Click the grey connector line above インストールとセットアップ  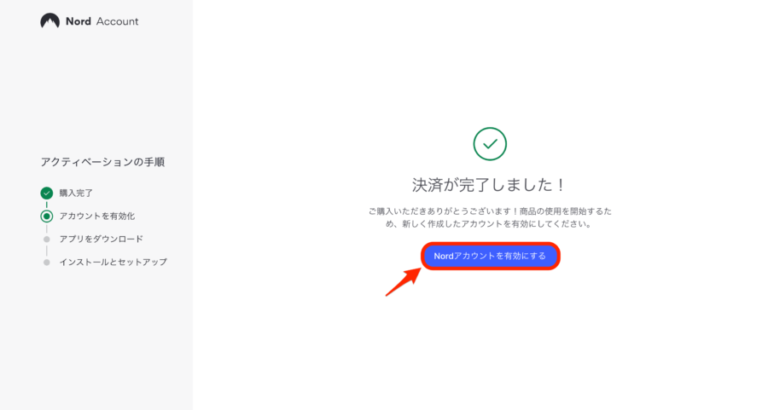pos(47,251)
